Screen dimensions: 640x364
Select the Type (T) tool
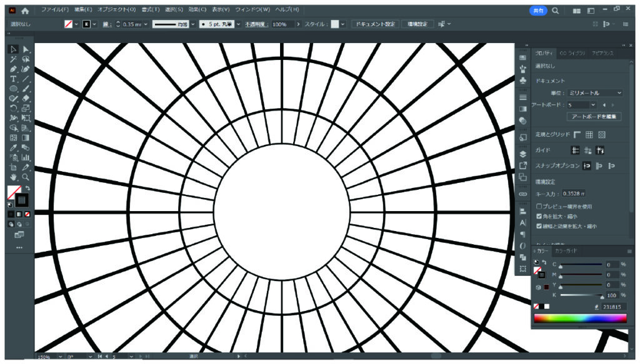[x=13, y=79]
